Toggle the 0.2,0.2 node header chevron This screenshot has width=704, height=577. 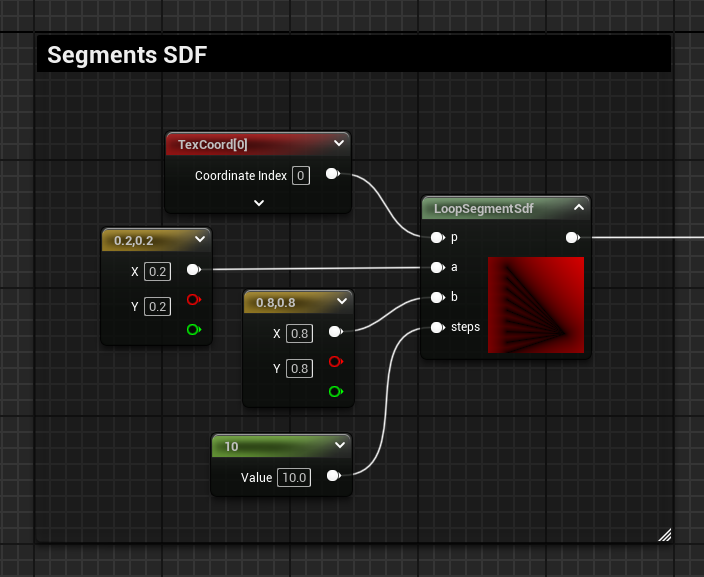click(199, 240)
